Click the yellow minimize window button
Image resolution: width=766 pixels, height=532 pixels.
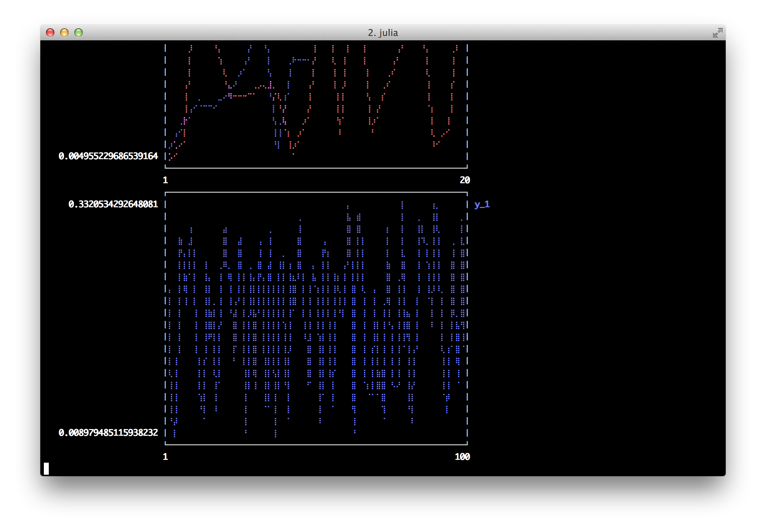64,33
